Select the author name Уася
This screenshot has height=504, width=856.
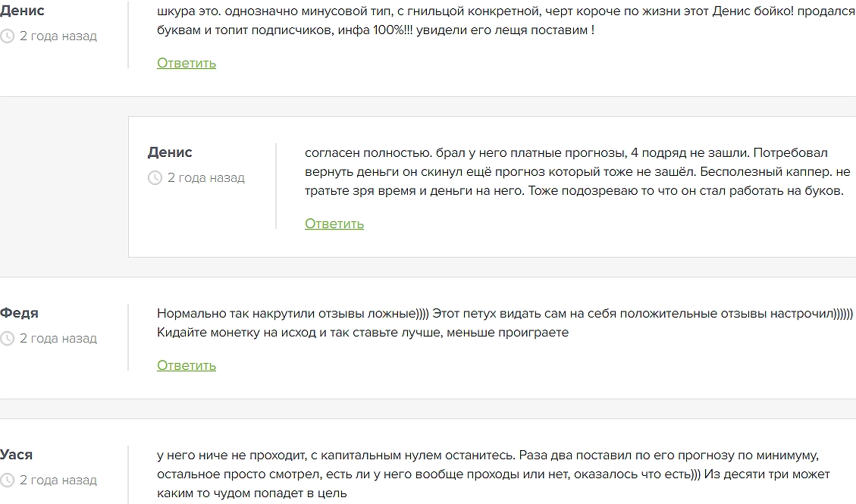[x=17, y=455]
